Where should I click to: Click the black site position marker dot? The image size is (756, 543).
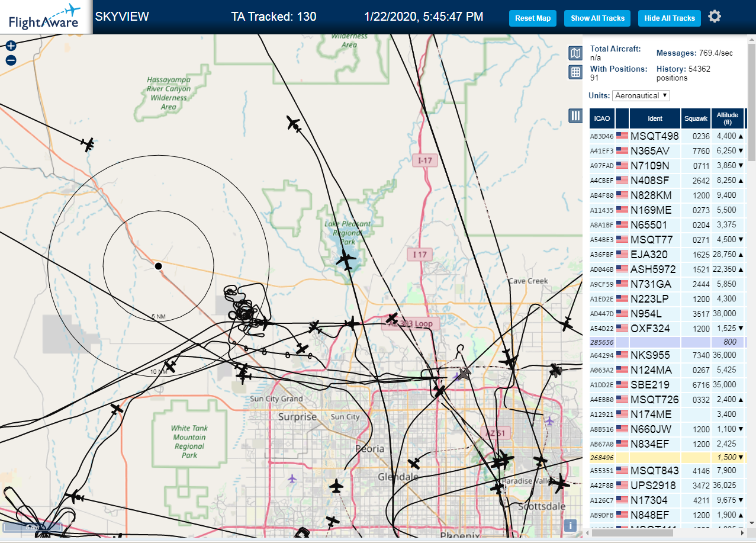158,266
